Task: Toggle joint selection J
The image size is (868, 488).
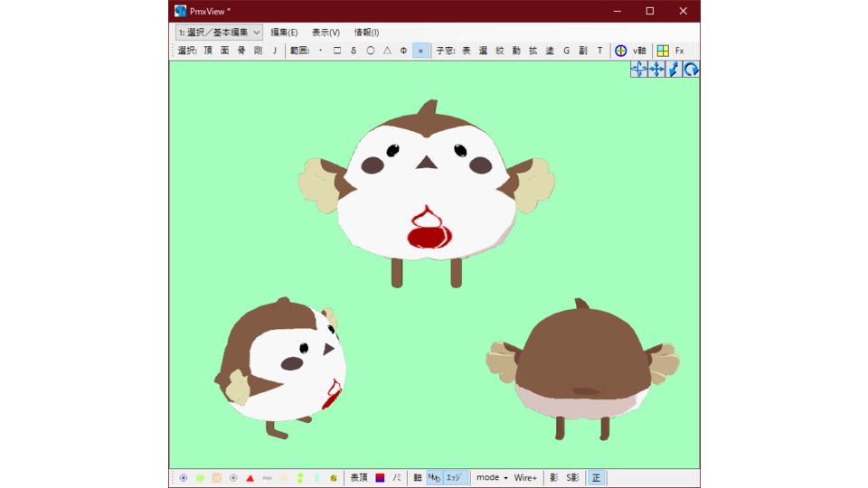Action: pyautogui.click(x=275, y=51)
